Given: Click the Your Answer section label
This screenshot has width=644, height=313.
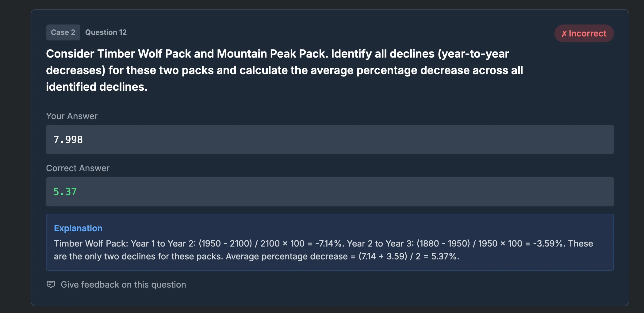Looking at the screenshot, I should click(x=71, y=116).
